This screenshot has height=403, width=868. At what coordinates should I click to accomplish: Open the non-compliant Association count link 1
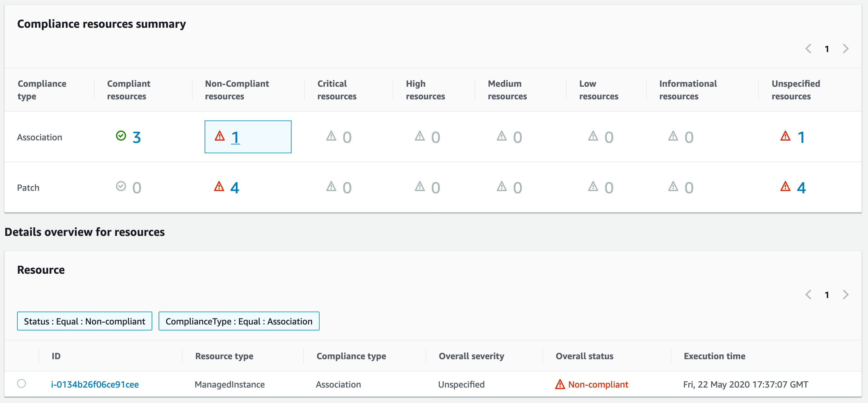(x=235, y=137)
